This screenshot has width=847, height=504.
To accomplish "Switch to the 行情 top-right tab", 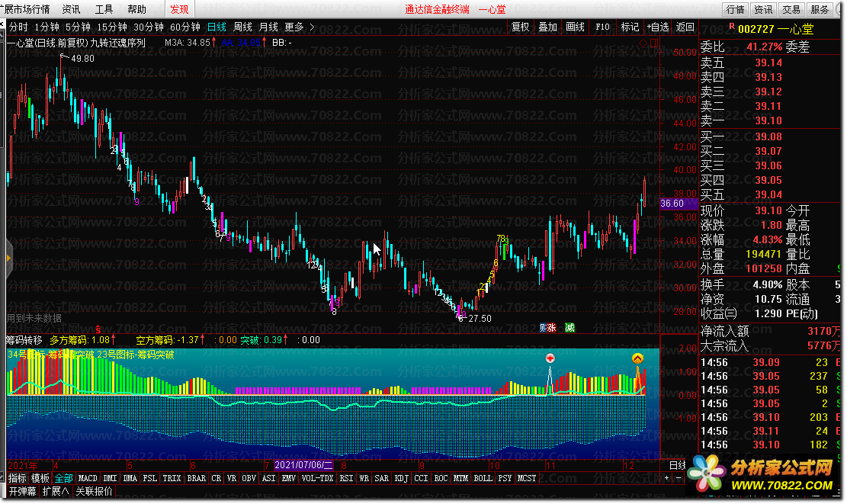I will [735, 9].
